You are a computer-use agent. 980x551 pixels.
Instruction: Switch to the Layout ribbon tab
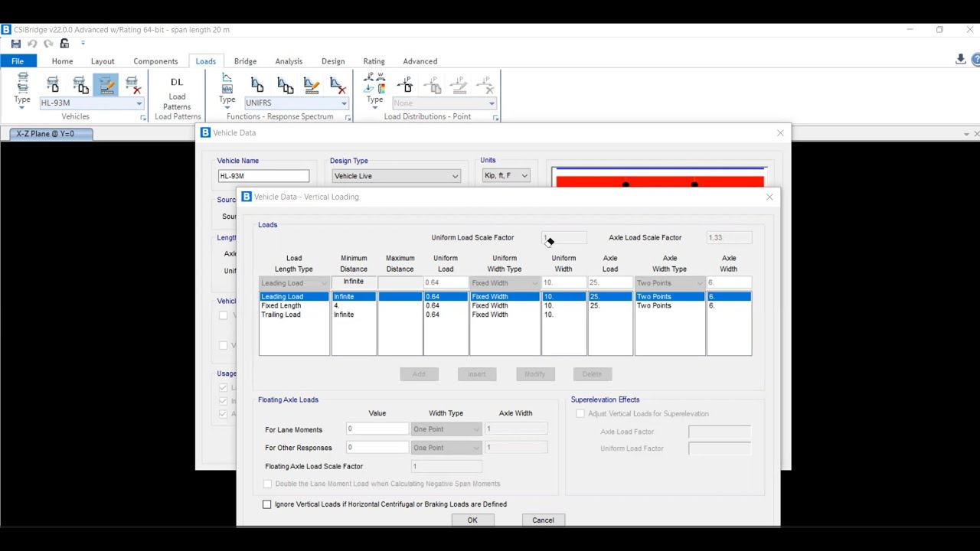click(103, 61)
